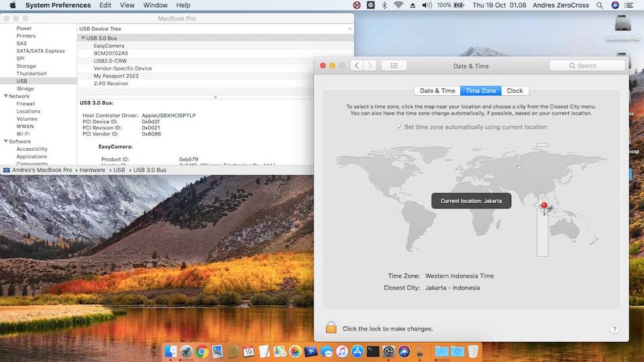Select 2.4G Receiver device row
Image resolution: width=644 pixels, height=362 pixels.
click(x=111, y=83)
